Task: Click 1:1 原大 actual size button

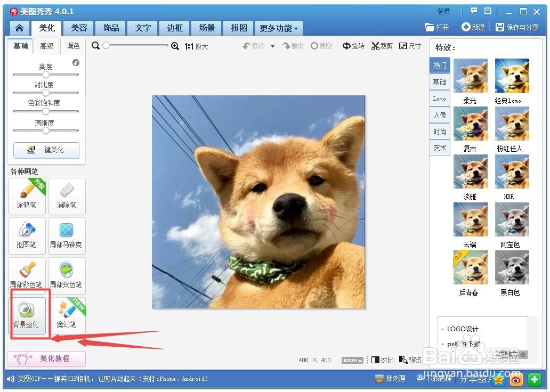Action: (x=197, y=46)
